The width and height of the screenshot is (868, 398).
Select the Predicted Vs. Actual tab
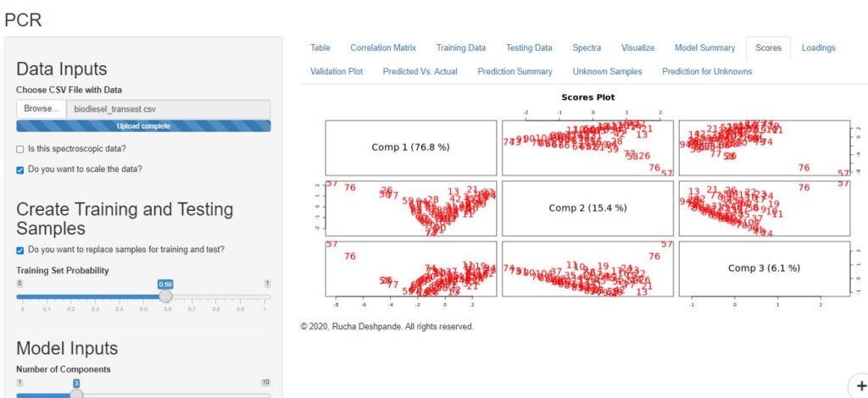point(420,72)
